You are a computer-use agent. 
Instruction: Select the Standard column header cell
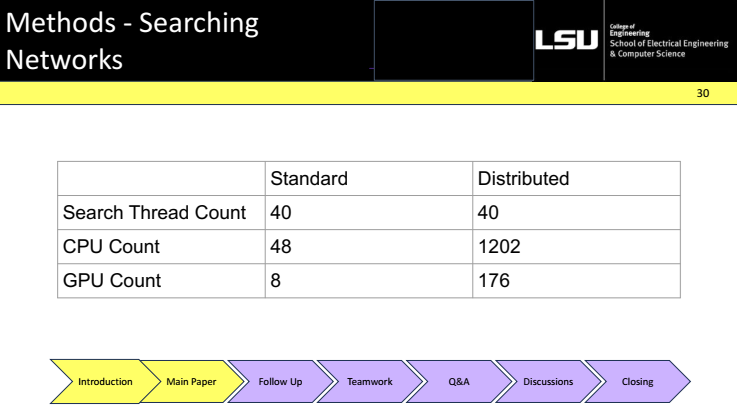368,179
